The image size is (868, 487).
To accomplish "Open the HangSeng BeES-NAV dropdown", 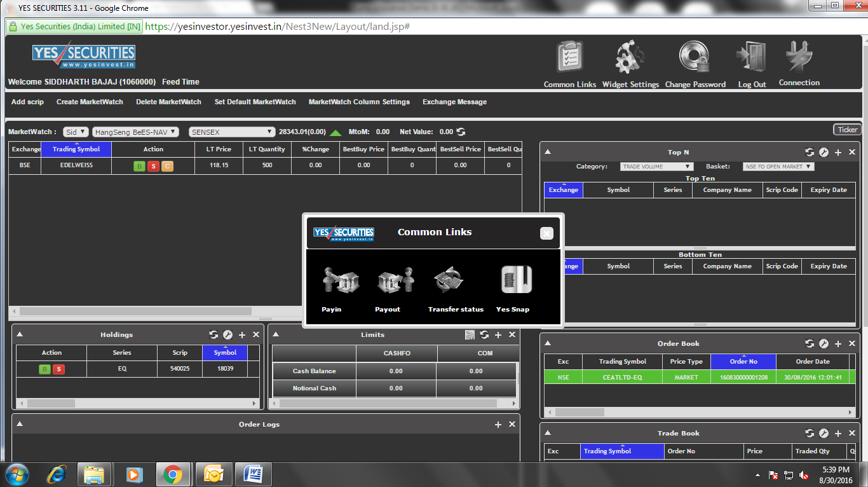I will [135, 132].
